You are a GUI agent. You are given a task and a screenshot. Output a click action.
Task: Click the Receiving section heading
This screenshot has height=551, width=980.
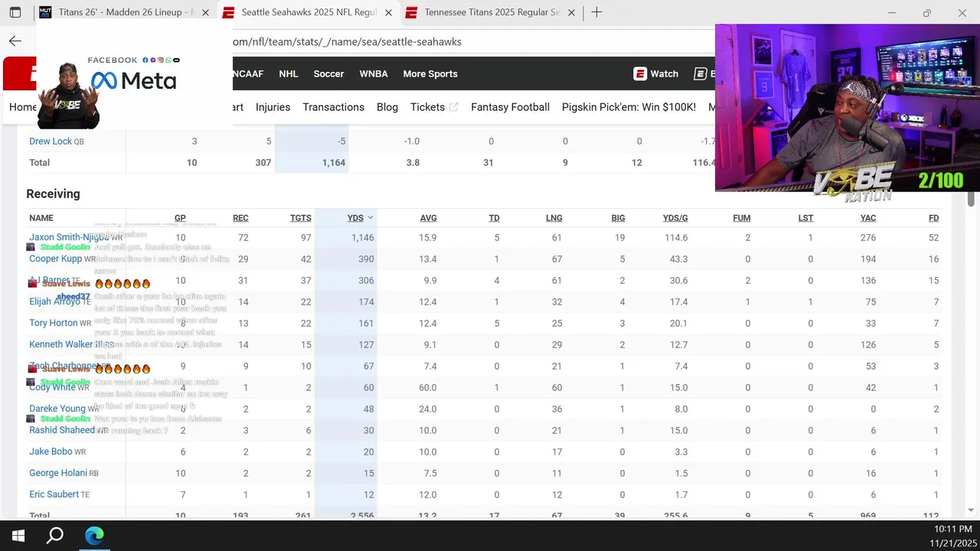pyautogui.click(x=53, y=194)
